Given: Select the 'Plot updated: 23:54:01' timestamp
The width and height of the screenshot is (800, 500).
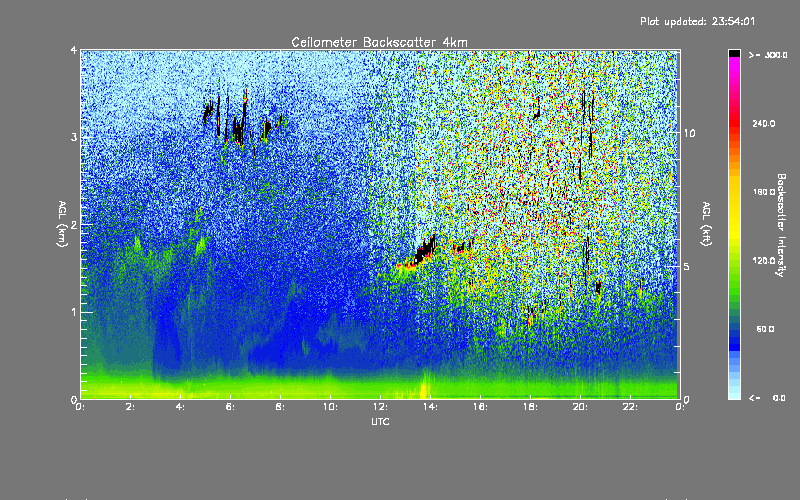Looking at the screenshot, I should [x=697, y=21].
